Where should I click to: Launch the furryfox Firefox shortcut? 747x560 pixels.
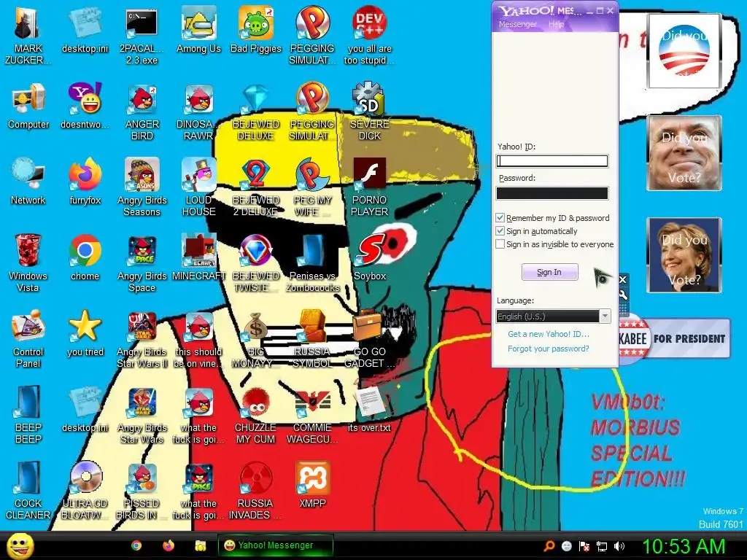pos(85,182)
